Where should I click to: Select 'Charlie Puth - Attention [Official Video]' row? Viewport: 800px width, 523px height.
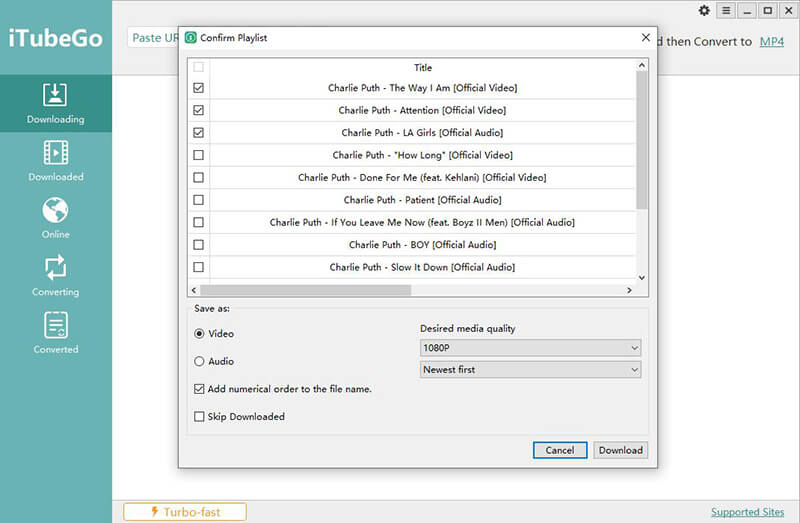point(422,110)
